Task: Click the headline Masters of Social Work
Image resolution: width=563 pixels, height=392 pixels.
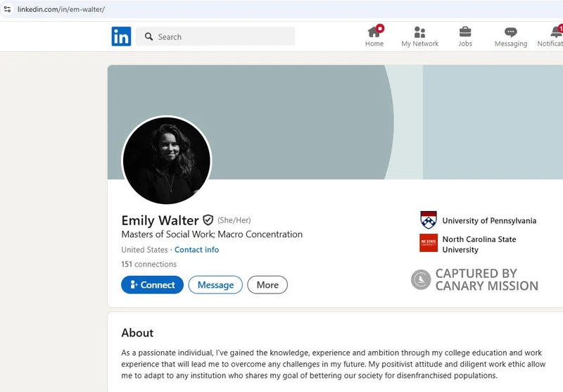Action: [x=212, y=234]
